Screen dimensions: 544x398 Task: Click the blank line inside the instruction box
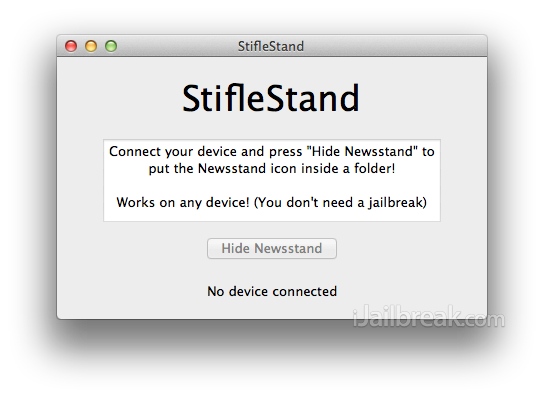pos(272,186)
